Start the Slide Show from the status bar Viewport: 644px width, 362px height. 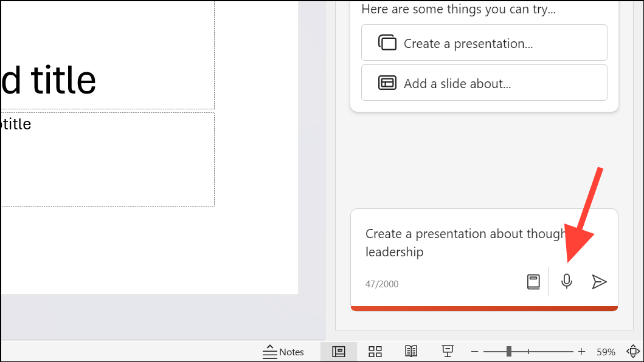click(447, 351)
